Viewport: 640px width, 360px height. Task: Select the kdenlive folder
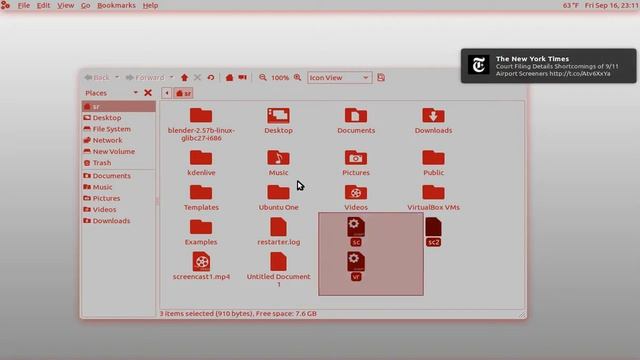click(x=201, y=163)
